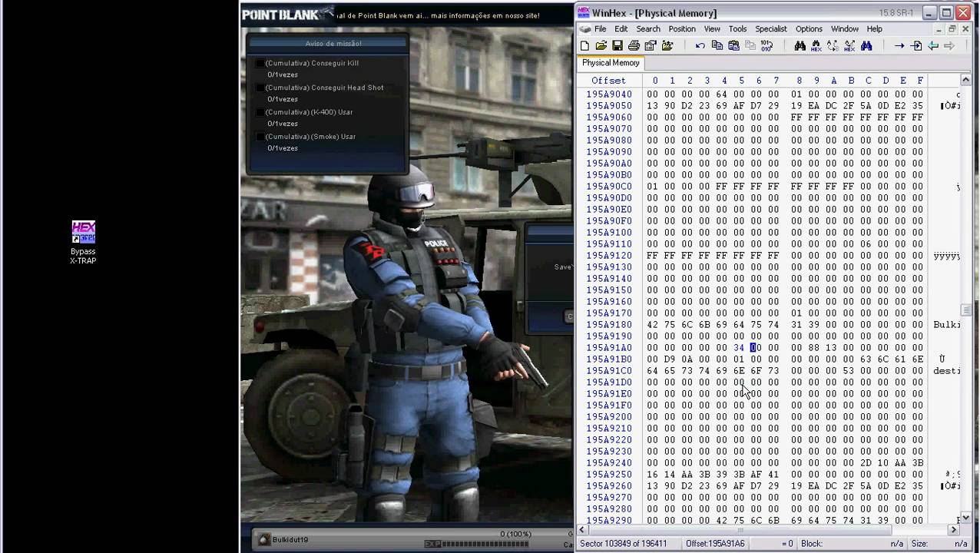Open the Help menu
Image resolution: width=980 pixels, height=553 pixels.
coord(874,29)
